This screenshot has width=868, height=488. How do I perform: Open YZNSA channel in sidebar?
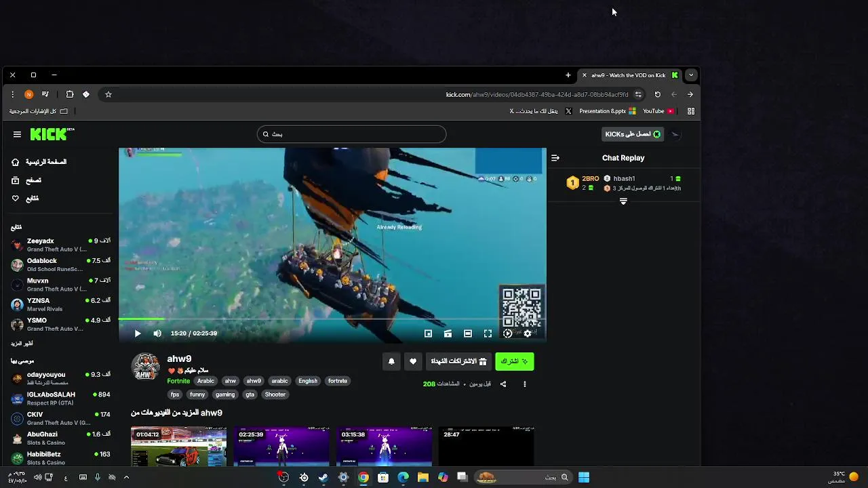60,304
